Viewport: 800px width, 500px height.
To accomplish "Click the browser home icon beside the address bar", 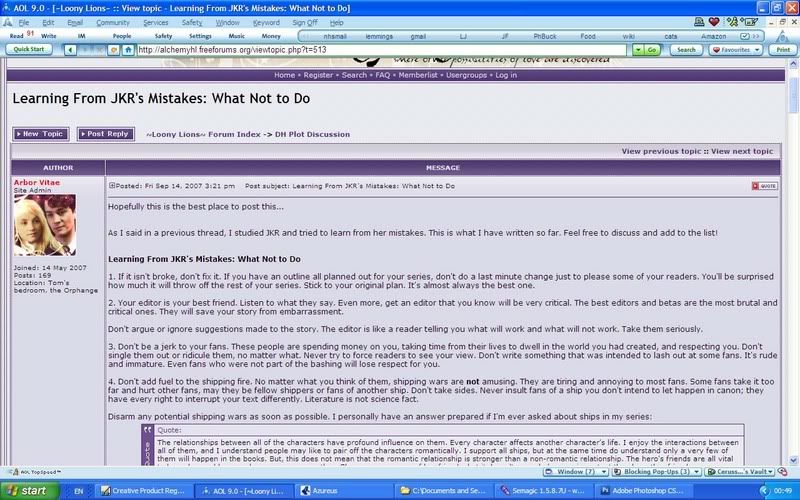I will point(126,49).
